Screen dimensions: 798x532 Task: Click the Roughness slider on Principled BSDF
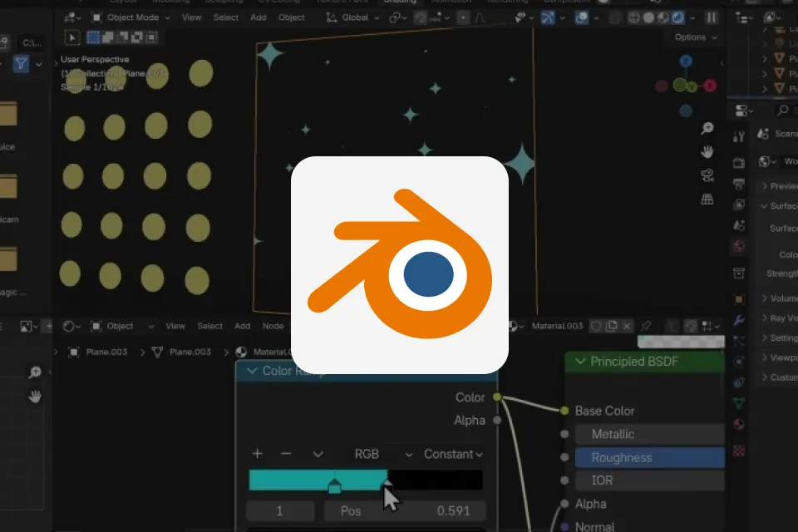pos(650,457)
